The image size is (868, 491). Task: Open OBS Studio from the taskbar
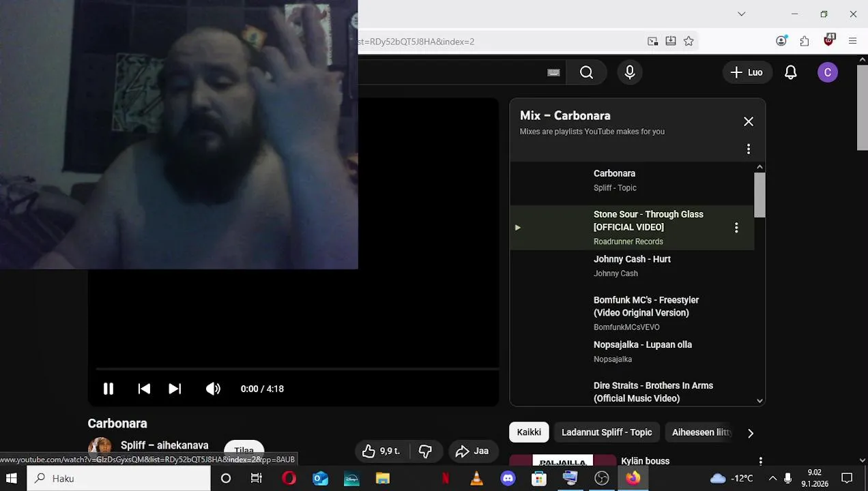[x=601, y=478]
